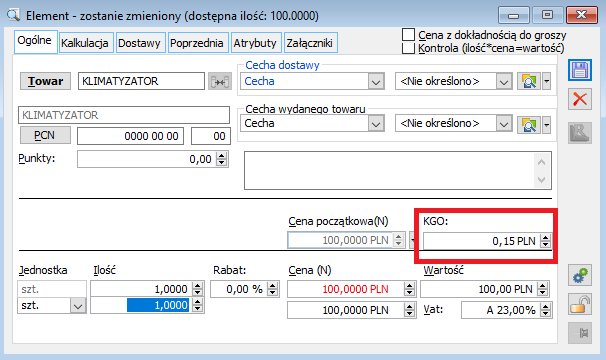Cancel with the red X icon
The image size is (606, 360).
[580, 99]
